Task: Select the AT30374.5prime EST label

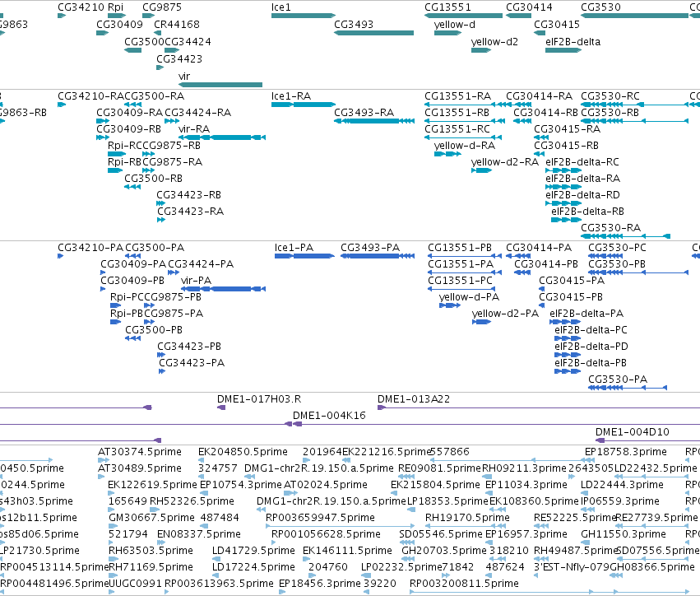Action: tap(139, 452)
